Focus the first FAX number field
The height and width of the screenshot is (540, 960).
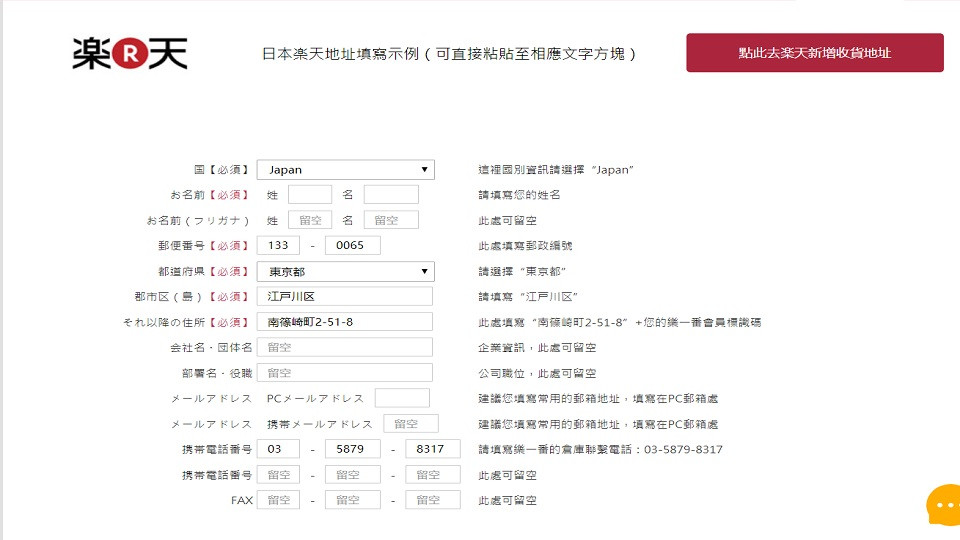[x=278, y=500]
